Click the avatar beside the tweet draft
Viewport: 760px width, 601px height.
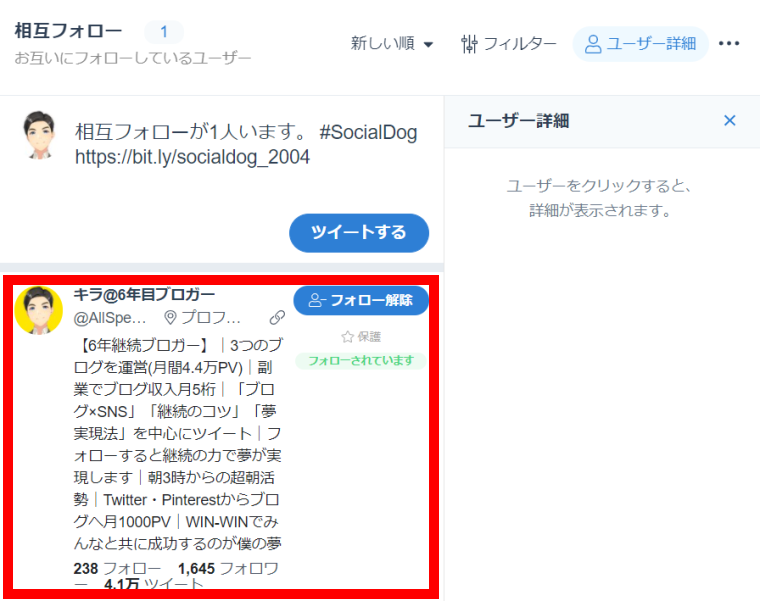(x=39, y=135)
